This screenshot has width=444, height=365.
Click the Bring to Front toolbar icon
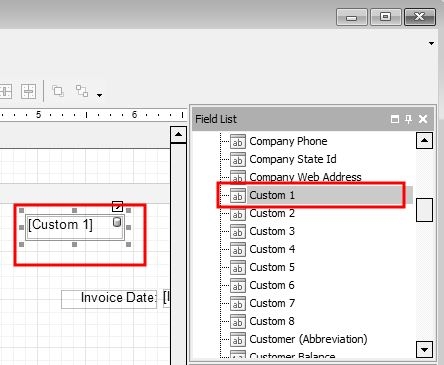pyautogui.click(x=58, y=91)
